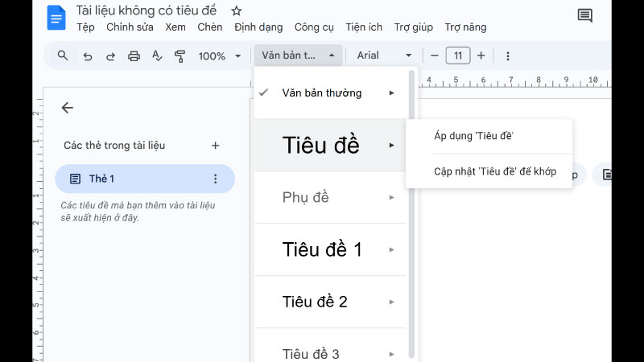The width and height of the screenshot is (644, 362).
Task: Click Áp dụng 'Tiêu đề' option
Action: 489,136
